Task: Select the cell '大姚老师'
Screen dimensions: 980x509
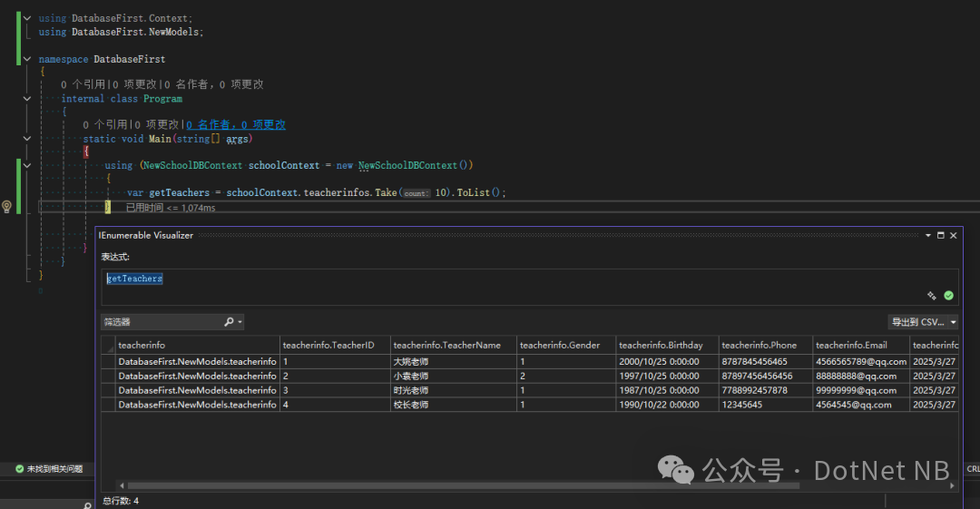Action: (x=454, y=361)
